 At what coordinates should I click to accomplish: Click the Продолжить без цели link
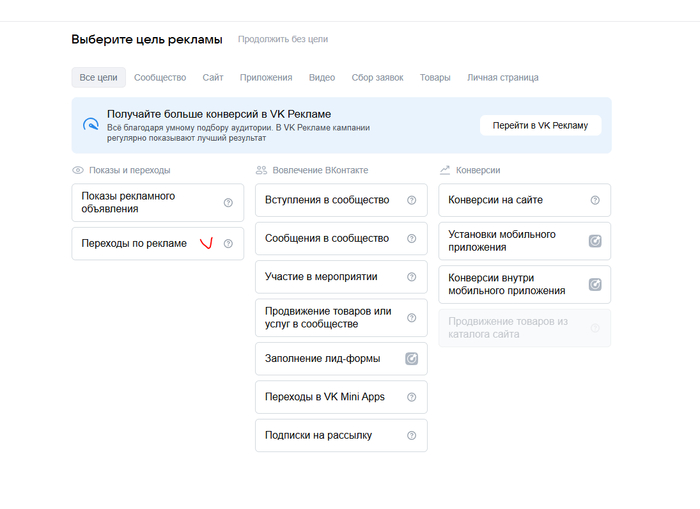coord(283,39)
